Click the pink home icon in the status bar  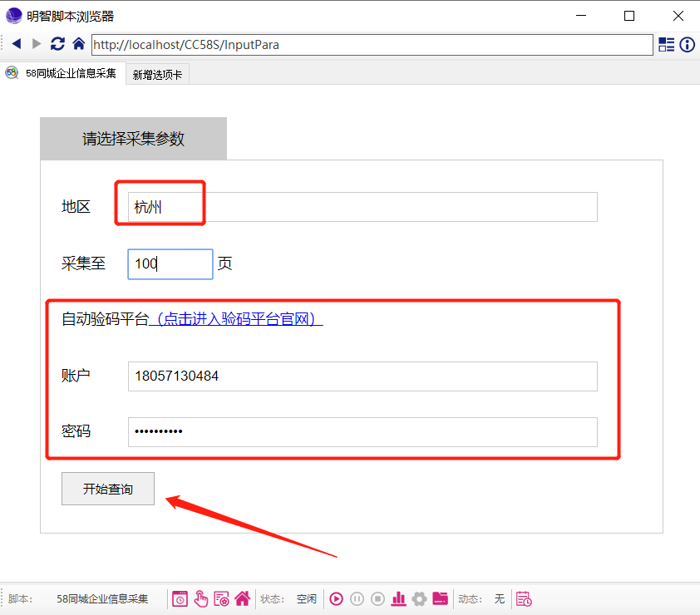click(243, 598)
